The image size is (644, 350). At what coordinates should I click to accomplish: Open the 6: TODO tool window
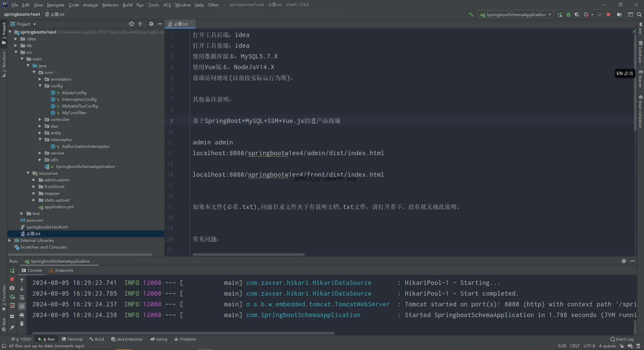21,339
